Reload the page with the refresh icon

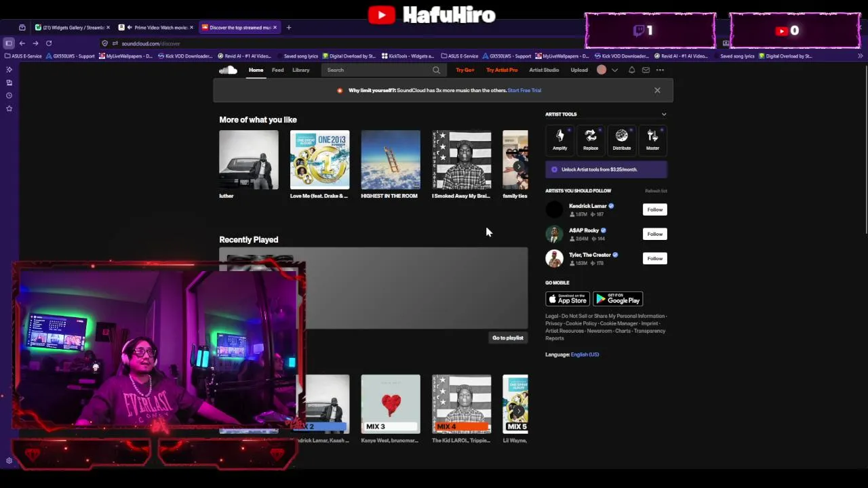click(x=49, y=43)
